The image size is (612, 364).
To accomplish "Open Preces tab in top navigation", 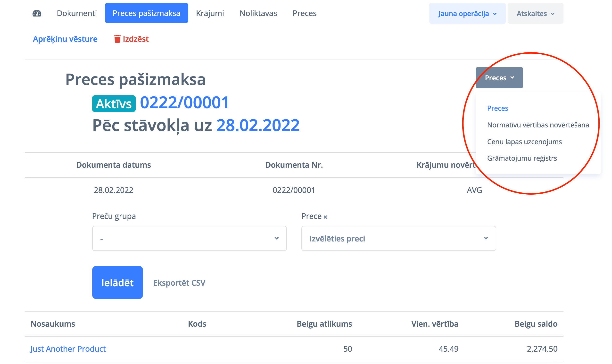I will [304, 13].
